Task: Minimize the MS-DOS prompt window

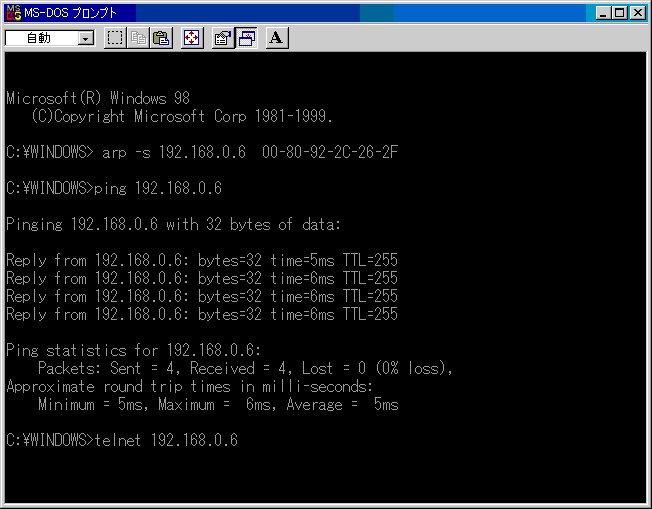Action: point(603,13)
